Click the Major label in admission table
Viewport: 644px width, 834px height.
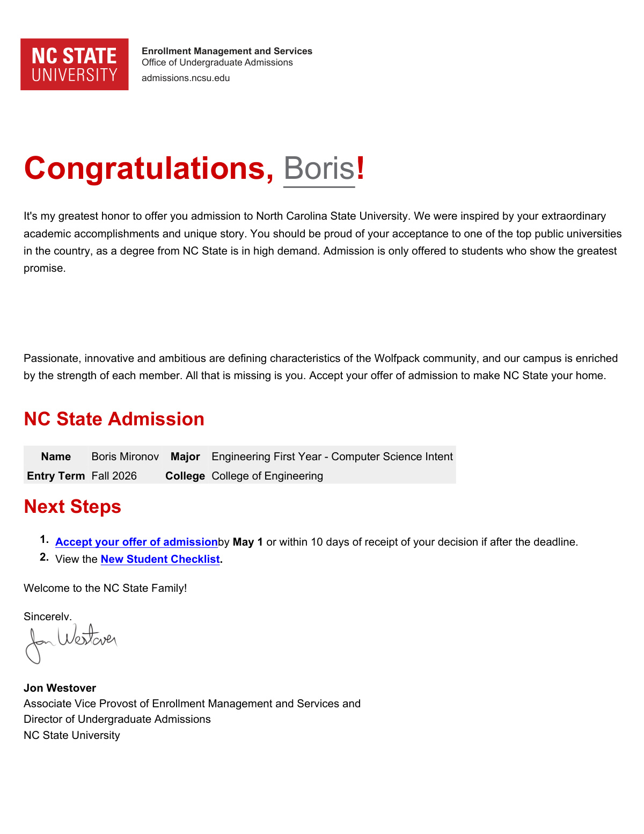(185, 456)
